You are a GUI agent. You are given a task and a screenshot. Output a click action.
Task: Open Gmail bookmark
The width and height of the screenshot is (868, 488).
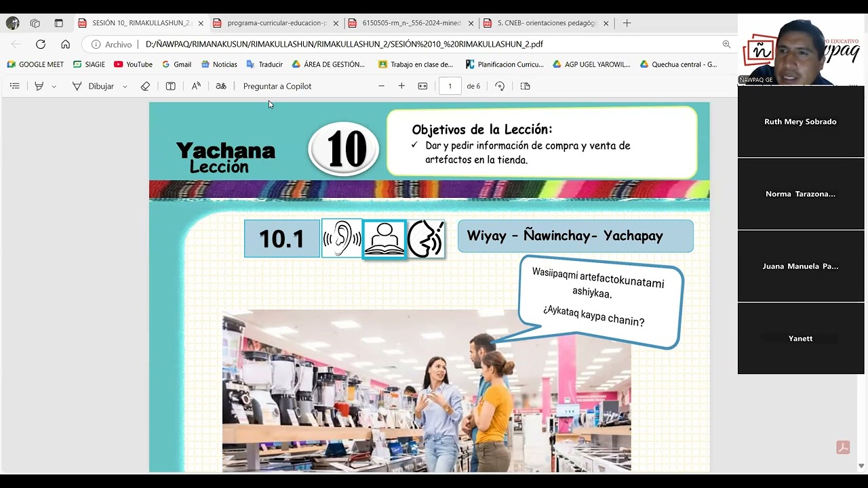coord(176,64)
